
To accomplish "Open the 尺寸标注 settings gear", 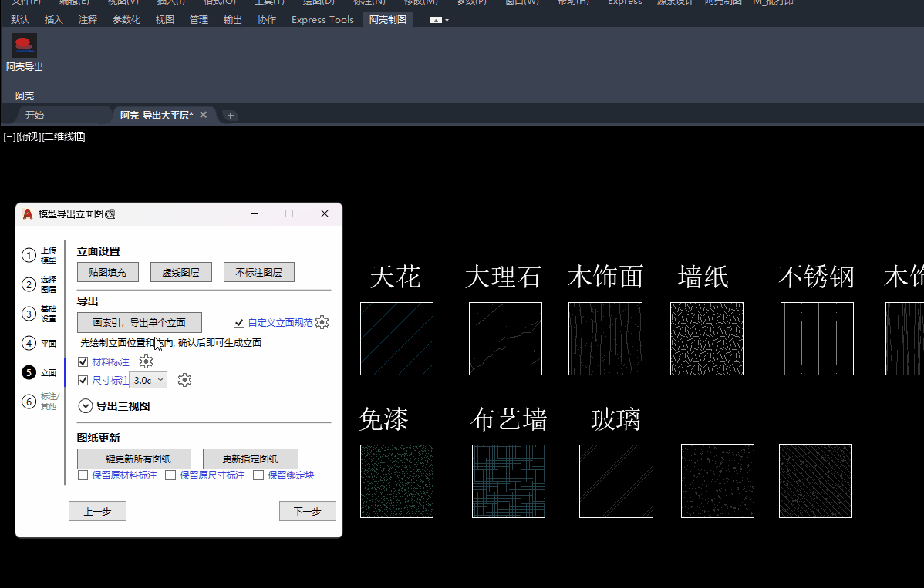I will [x=184, y=380].
